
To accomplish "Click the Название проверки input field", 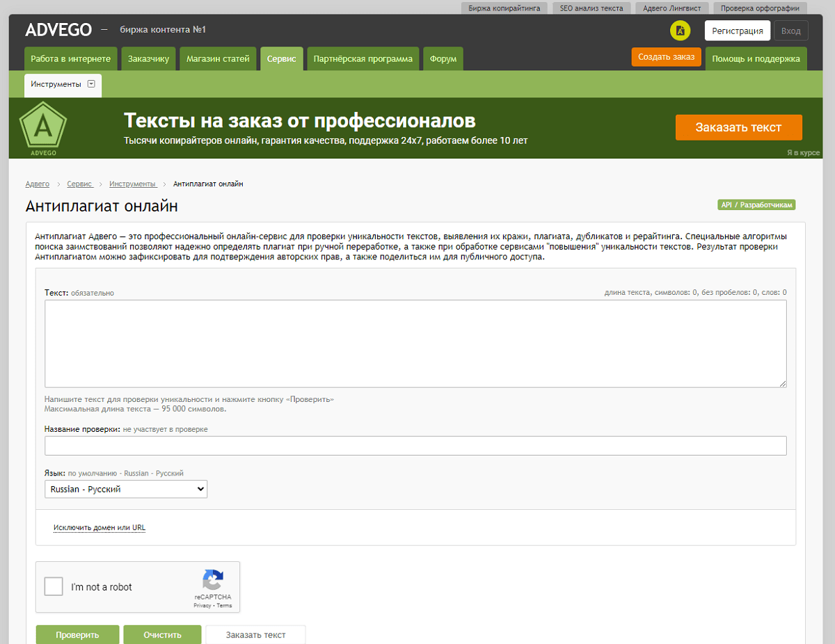I will 415,446.
